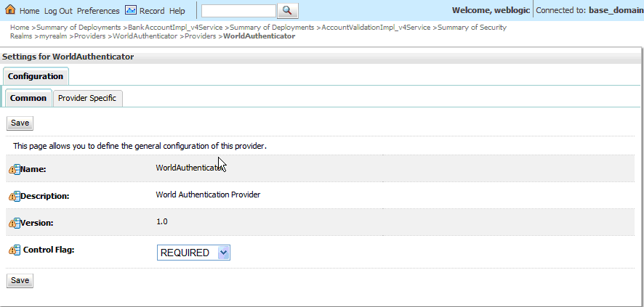Open first WorldAuthenticator breadcrumb link

click(x=145, y=36)
